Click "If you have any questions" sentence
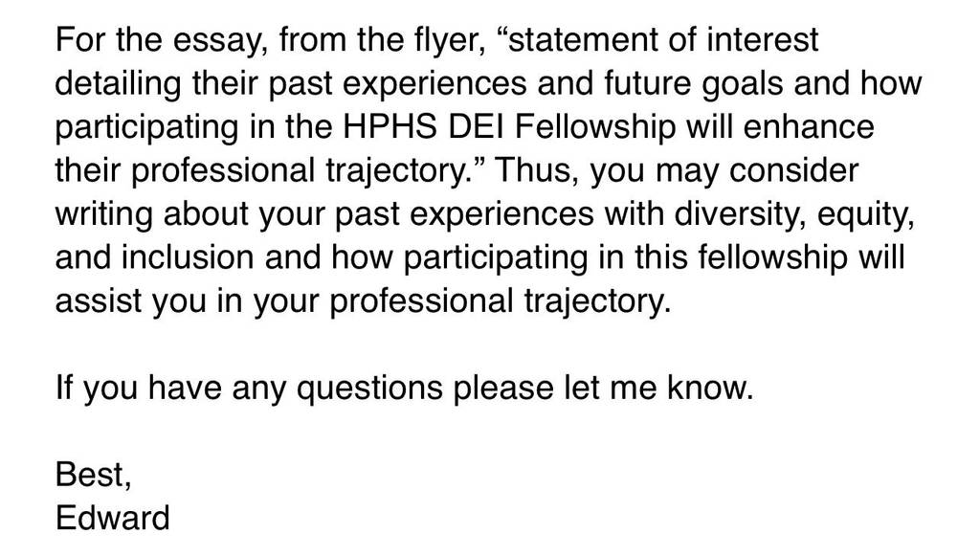980x556 pixels. click(405, 388)
